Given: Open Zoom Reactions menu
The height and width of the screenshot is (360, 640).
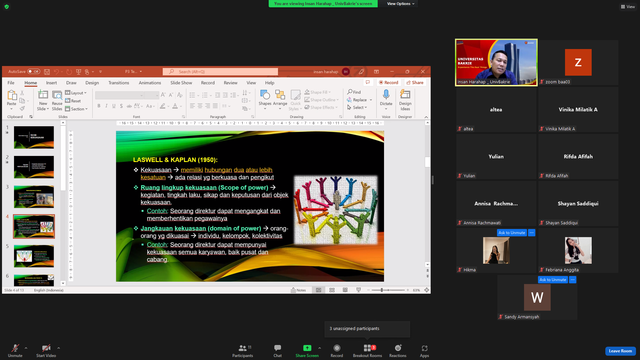Looking at the screenshot, I should pos(398,350).
